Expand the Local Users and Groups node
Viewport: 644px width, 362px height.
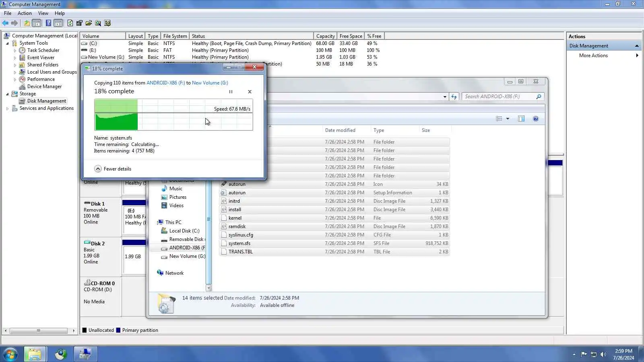15,72
